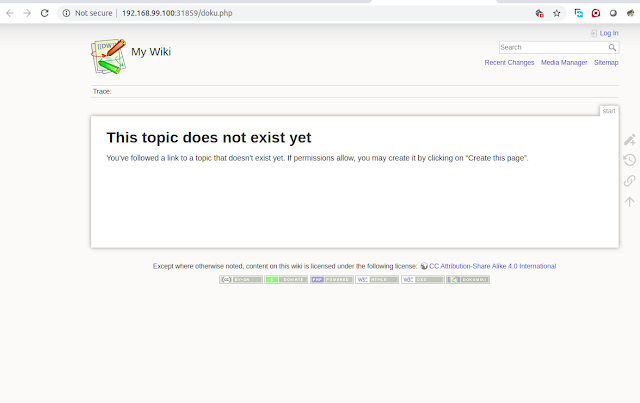Open the Sitemap link
Viewport: 640px width, 403px height.
606,62
